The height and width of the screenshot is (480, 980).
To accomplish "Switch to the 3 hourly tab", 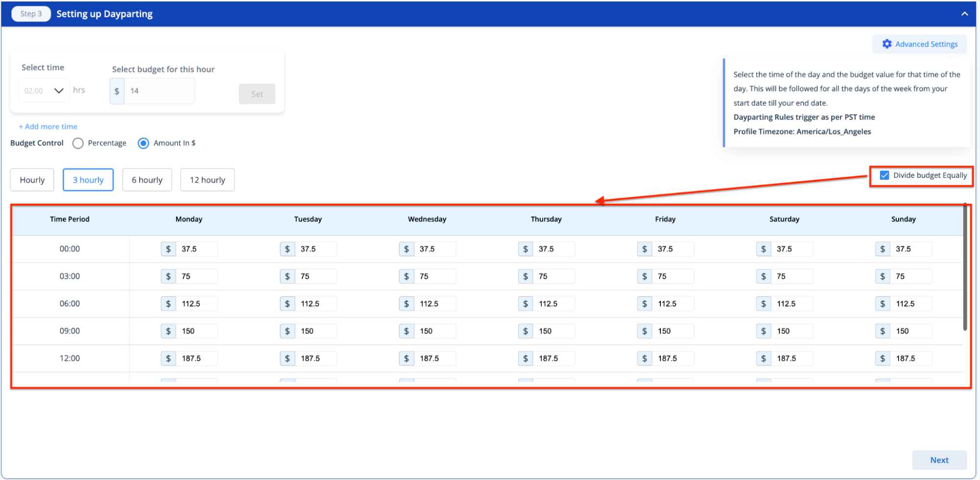I will pyautogui.click(x=88, y=180).
